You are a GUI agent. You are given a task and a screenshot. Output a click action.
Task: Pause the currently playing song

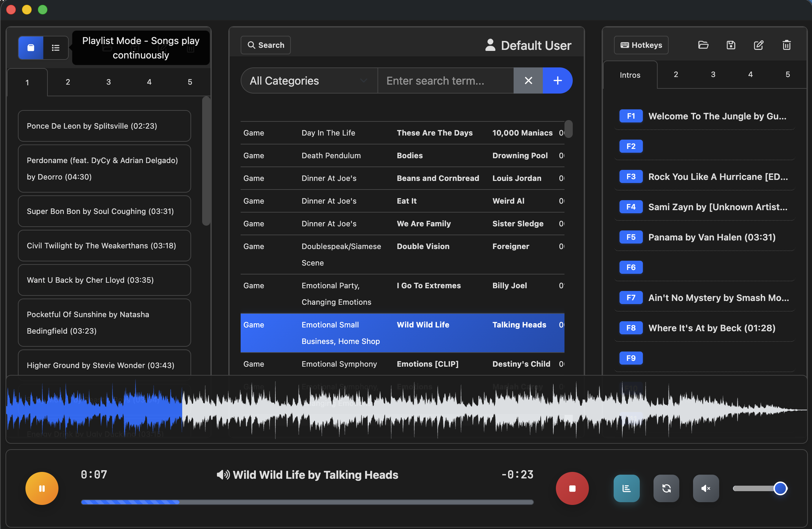point(42,488)
